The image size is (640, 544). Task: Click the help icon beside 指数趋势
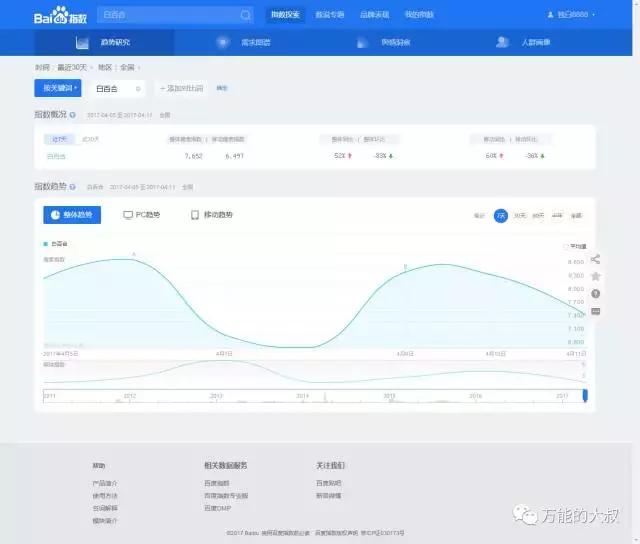pos(73,187)
